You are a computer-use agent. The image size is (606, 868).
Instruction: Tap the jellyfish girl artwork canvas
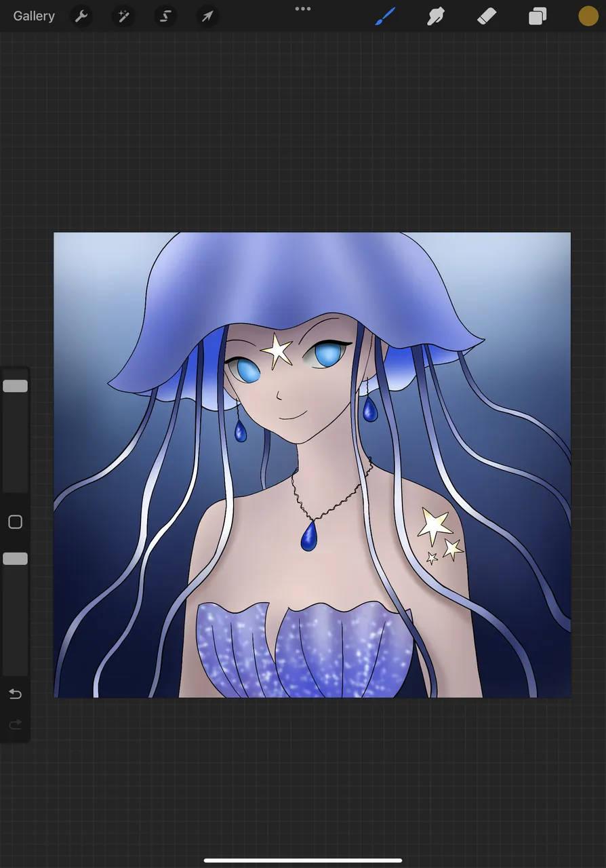[x=312, y=465]
